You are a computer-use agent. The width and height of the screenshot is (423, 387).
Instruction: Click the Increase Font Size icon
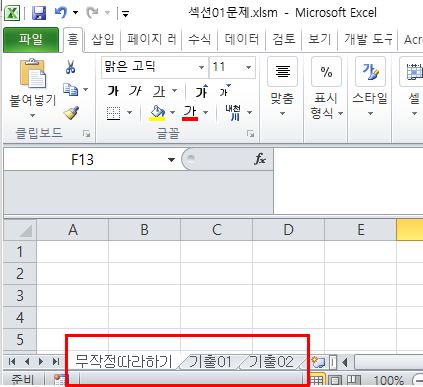pyautogui.click(x=202, y=91)
